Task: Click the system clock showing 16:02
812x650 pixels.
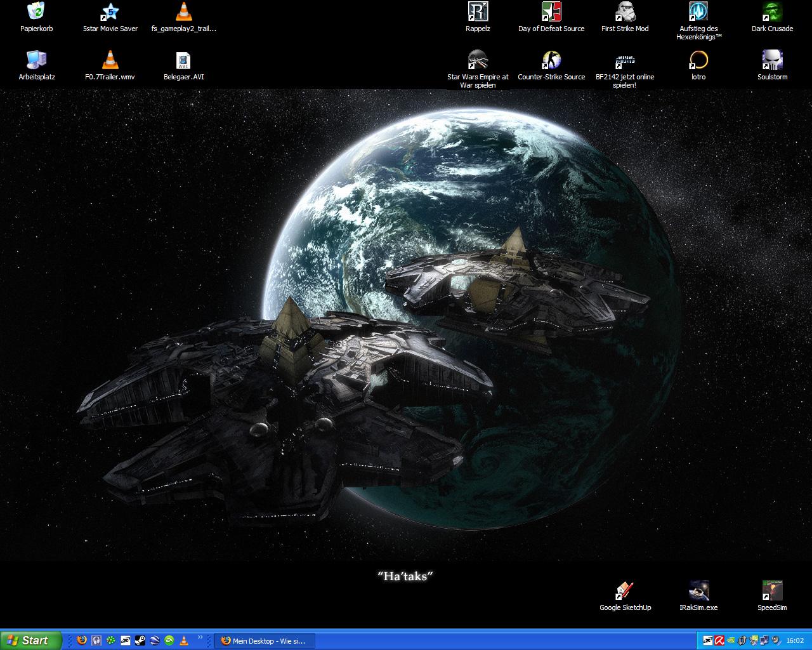Action: 794,640
